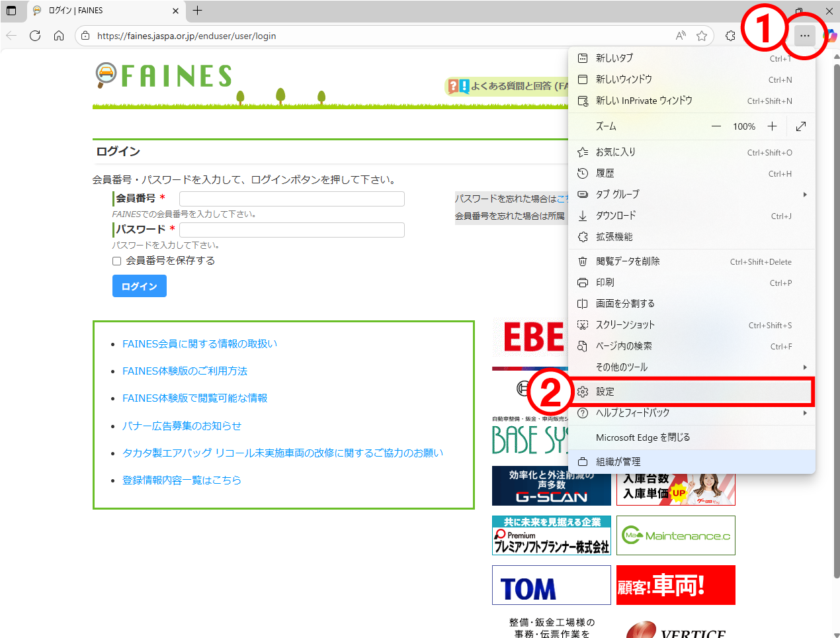The height and width of the screenshot is (638, 840).
Task: Open 拡張機能 from the menu
Action: [x=692, y=237]
